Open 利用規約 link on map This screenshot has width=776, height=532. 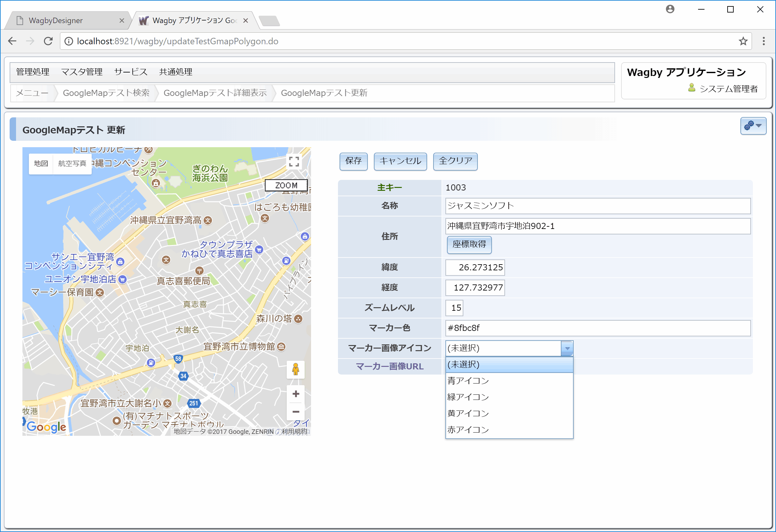[294, 432]
